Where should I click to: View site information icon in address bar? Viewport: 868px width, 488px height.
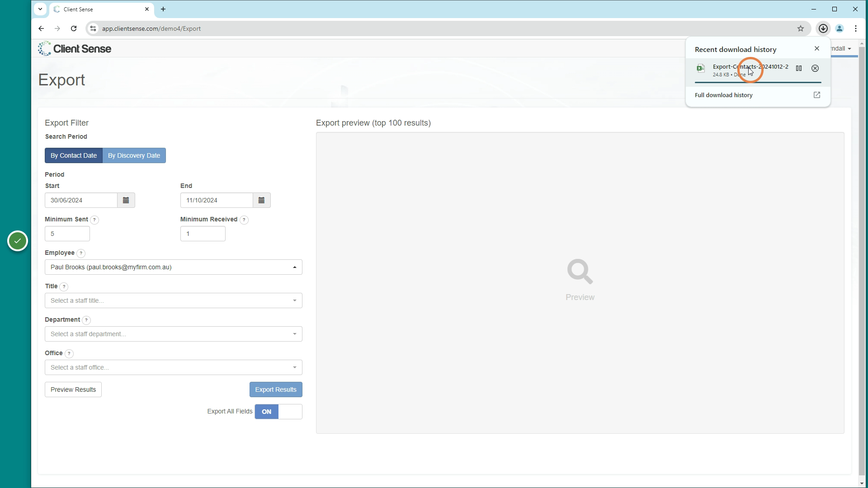coord(93,28)
